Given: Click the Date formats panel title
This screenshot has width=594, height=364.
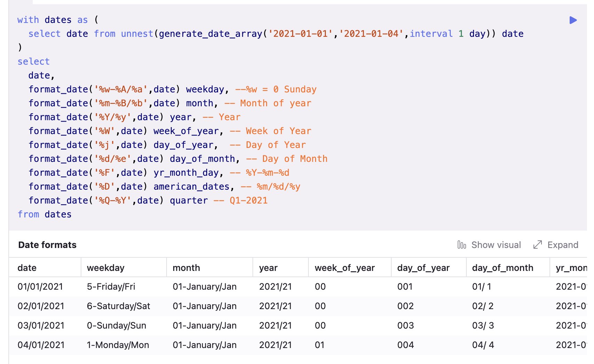Looking at the screenshot, I should coord(47,245).
